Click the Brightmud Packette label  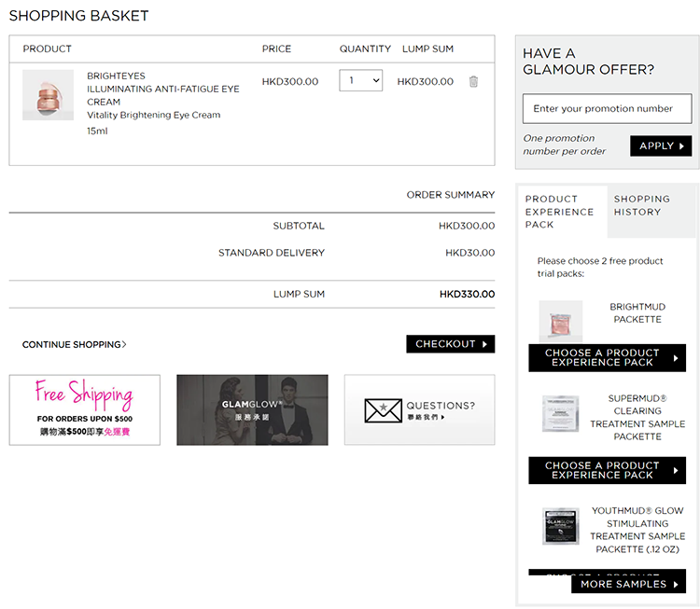coord(637,313)
